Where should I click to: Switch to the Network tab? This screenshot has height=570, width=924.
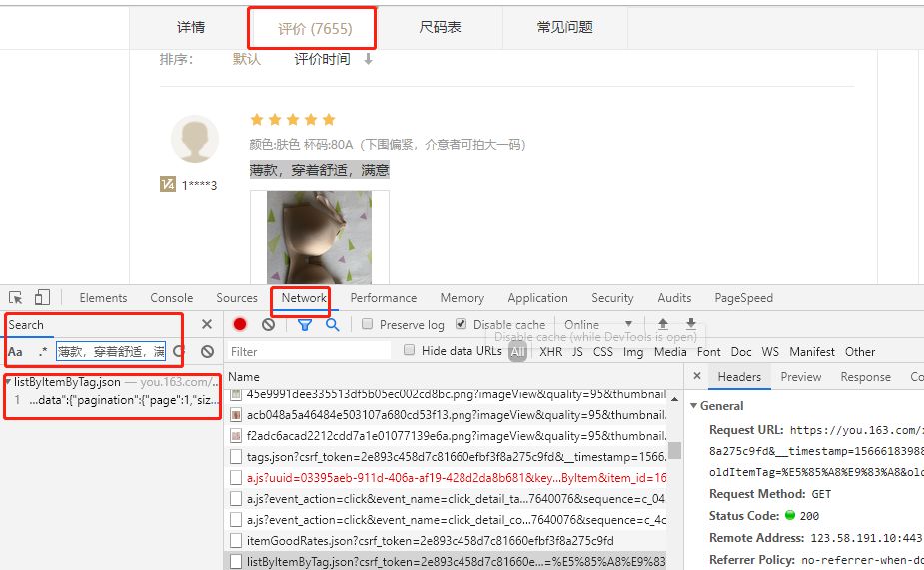click(304, 298)
